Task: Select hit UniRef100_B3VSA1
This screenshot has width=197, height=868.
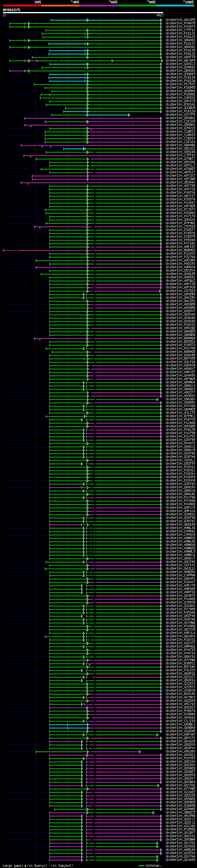Action: [x=180, y=104]
